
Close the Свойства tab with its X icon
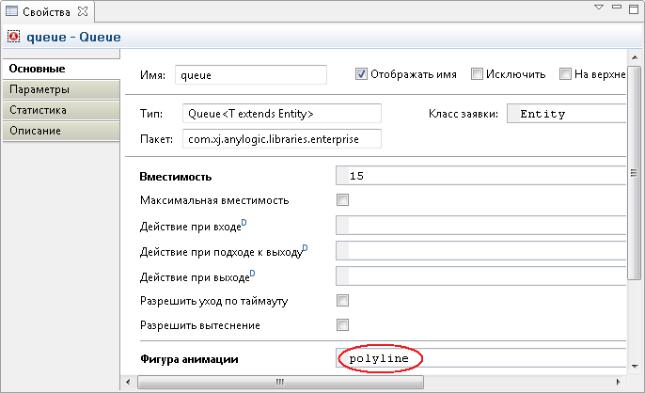[83, 12]
